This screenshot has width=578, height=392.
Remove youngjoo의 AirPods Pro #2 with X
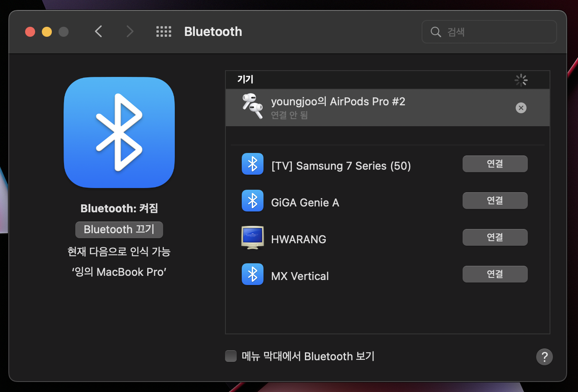[x=521, y=108]
